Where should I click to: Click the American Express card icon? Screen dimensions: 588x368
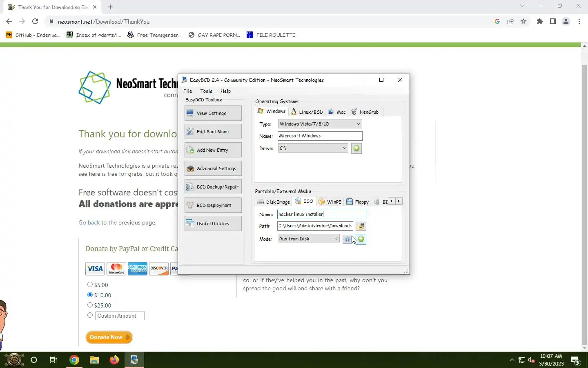point(138,269)
